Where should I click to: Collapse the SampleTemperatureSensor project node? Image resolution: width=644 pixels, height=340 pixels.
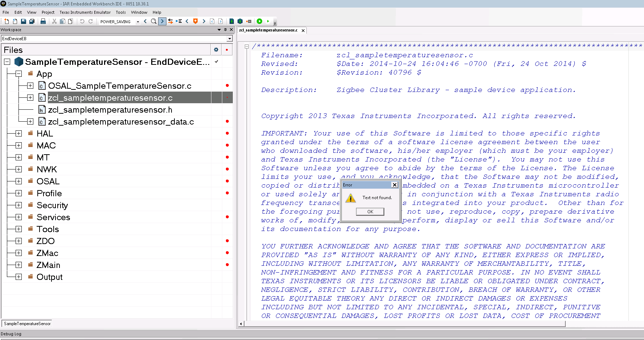coord(7,62)
